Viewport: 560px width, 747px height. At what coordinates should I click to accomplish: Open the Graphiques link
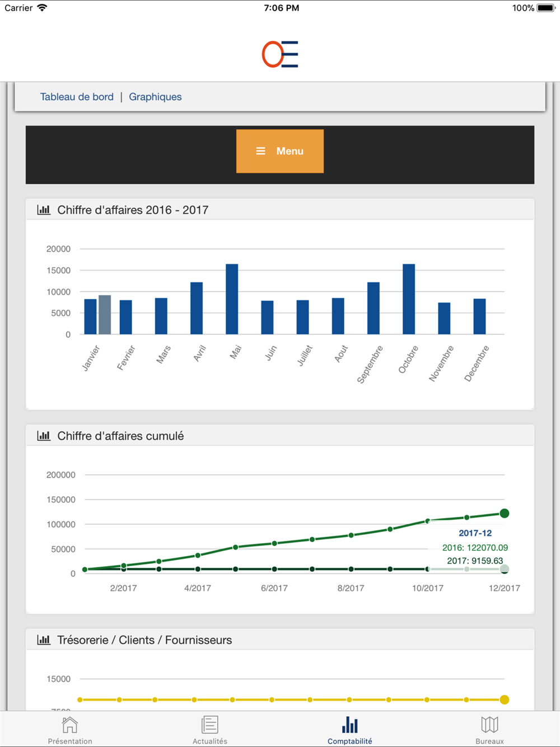155,97
